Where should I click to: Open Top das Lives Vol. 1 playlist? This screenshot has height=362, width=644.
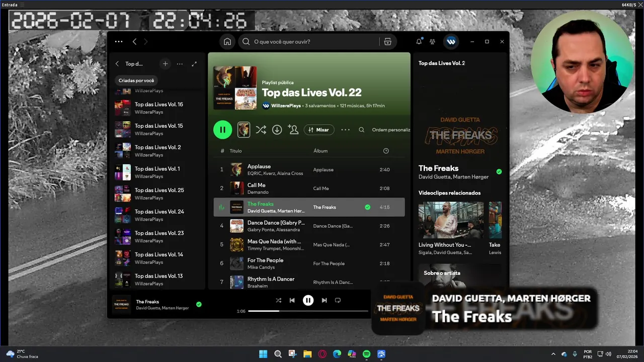point(157,172)
